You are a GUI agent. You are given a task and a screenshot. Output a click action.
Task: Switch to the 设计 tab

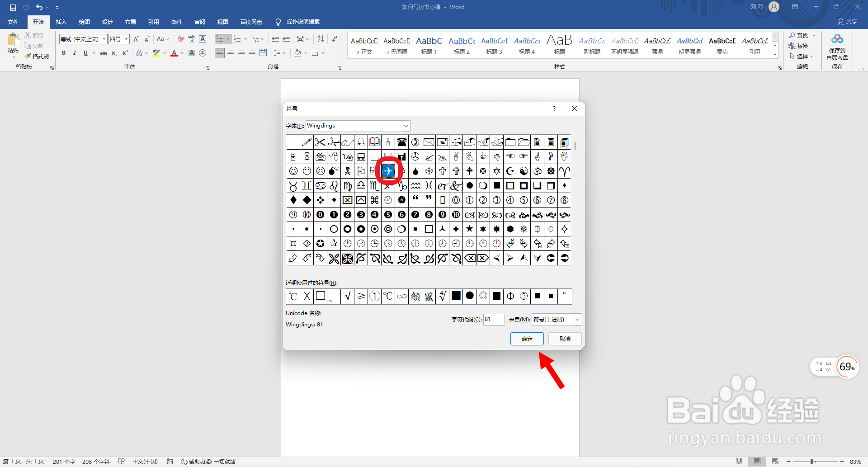coord(107,22)
